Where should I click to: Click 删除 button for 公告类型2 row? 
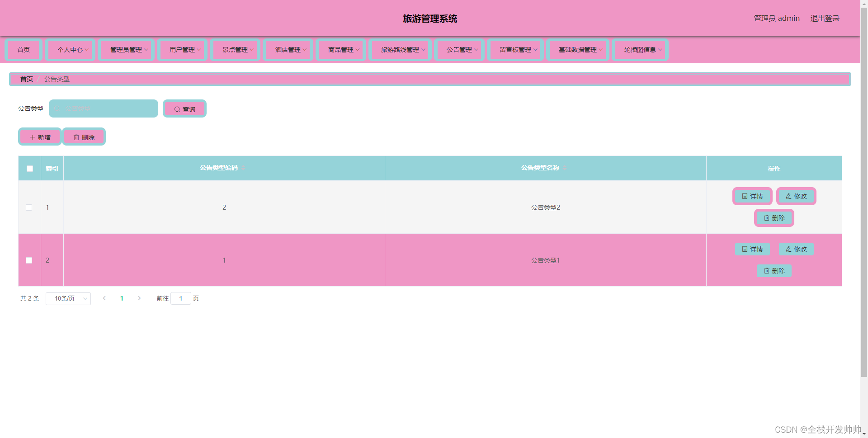(x=774, y=218)
